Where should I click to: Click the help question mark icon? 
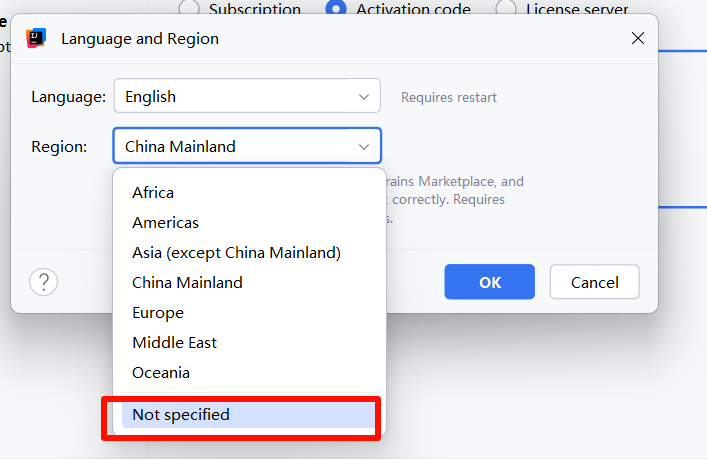[44, 282]
